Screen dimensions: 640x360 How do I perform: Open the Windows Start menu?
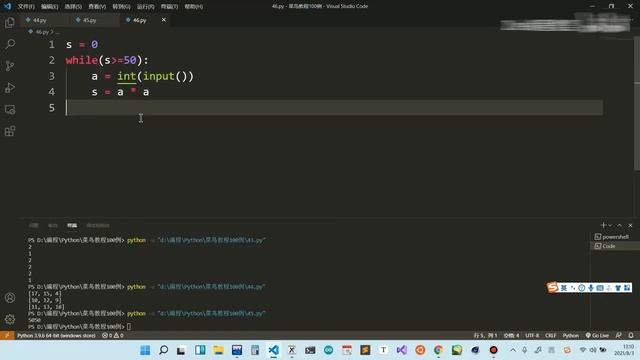tap(145, 350)
